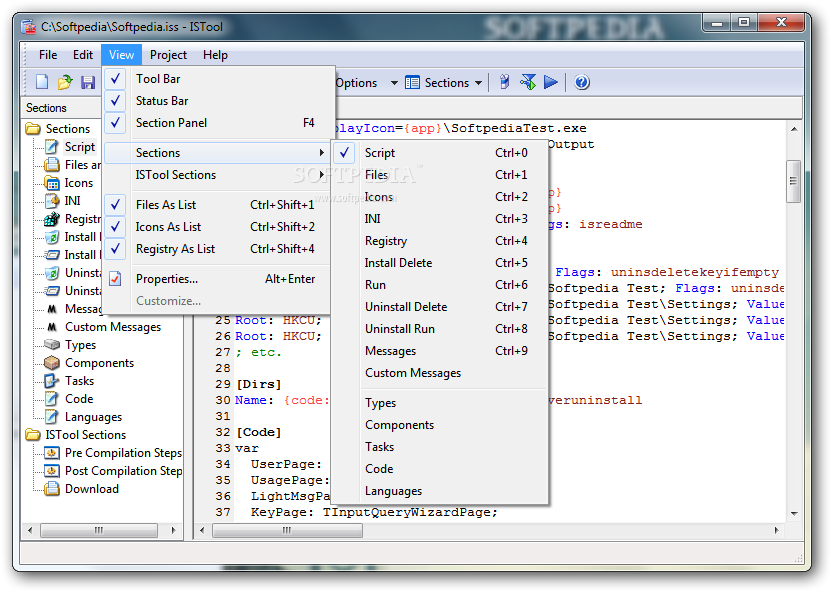Click the section tree horizontal scrollbar thumb
832x592 pixels.
99,530
